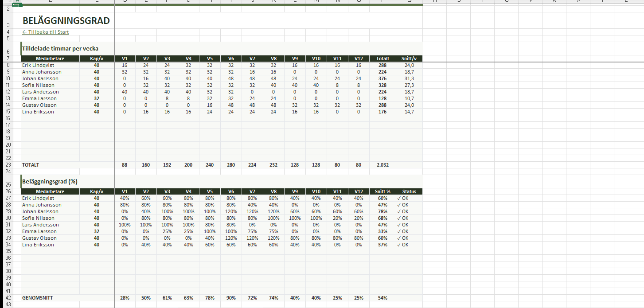Viewport: 644px width, 308px height.
Task: Select the TOTALT label cell
Action: (x=31, y=165)
